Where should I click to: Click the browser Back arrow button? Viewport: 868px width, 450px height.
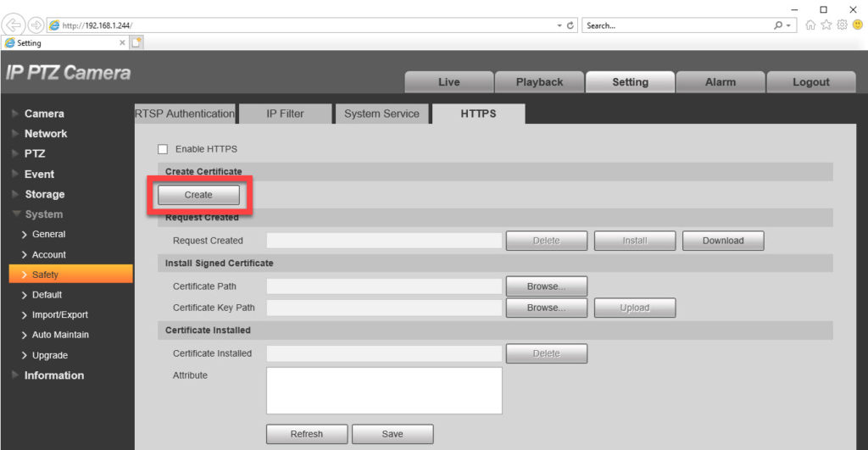tap(14, 25)
